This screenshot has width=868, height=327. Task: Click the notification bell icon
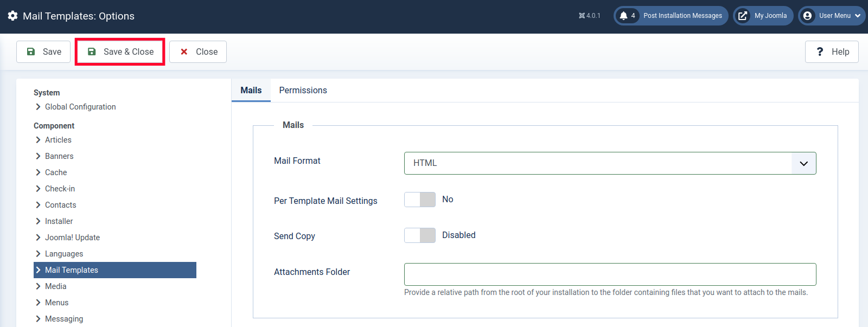click(623, 16)
